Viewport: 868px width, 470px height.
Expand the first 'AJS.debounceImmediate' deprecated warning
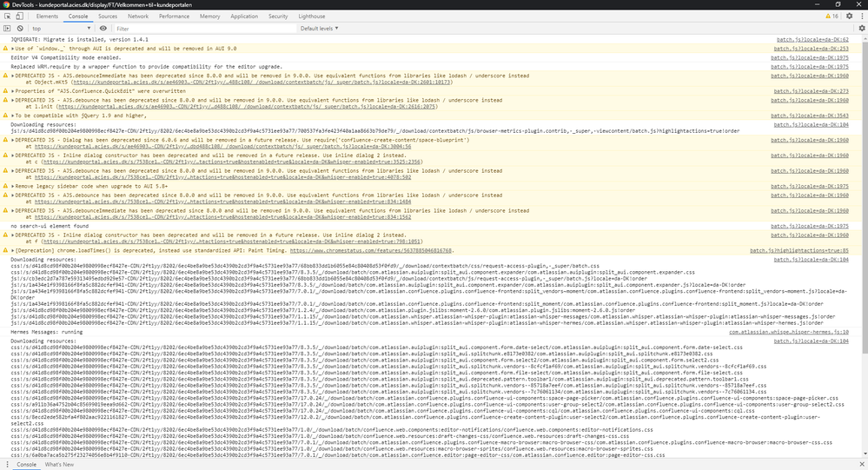[13, 76]
